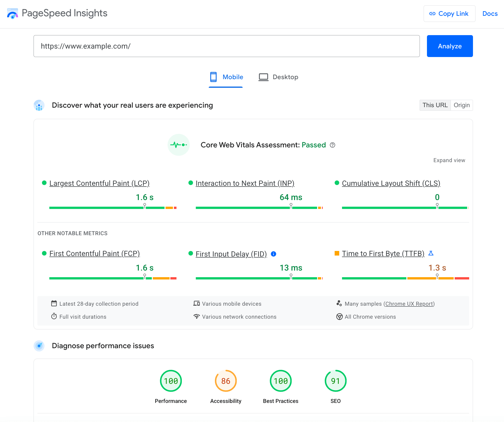Image resolution: width=504 pixels, height=422 pixels.
Task: Click the Analyze button
Action: [450, 46]
